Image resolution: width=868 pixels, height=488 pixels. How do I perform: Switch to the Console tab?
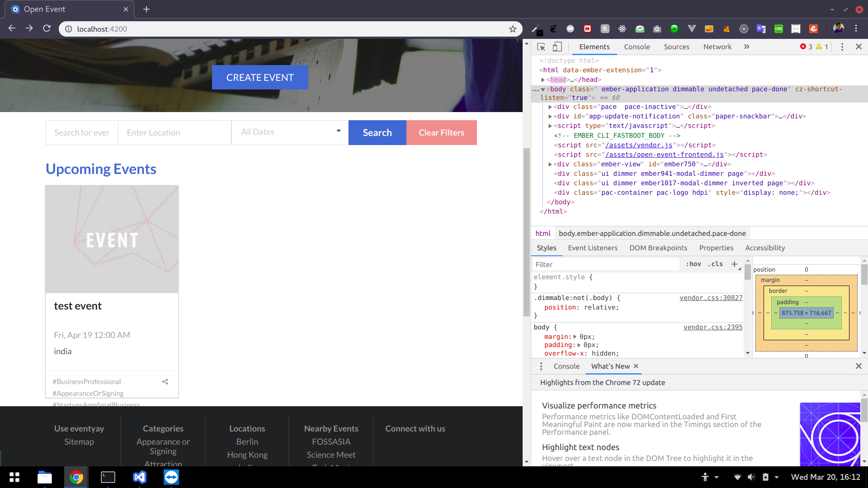[x=637, y=47]
